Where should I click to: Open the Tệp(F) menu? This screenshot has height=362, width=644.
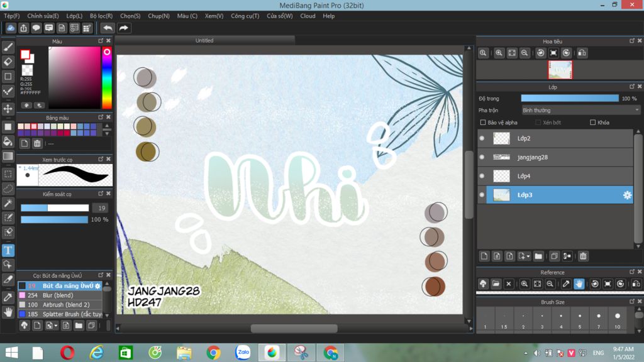tap(11, 16)
